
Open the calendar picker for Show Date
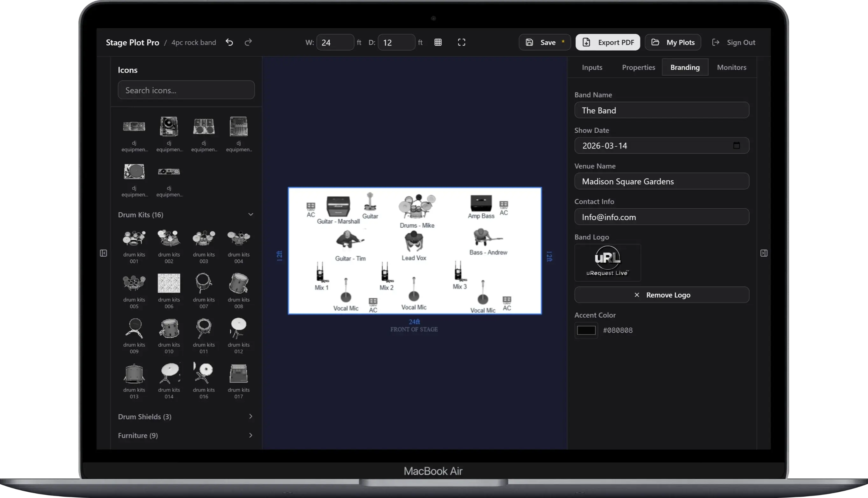point(737,145)
